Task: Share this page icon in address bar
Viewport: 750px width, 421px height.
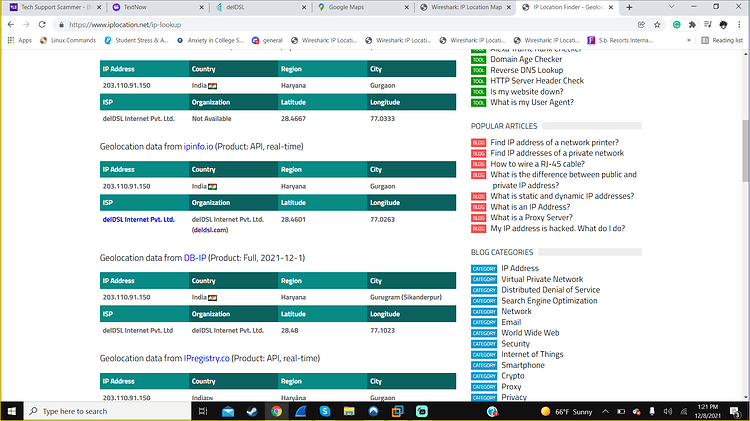Action: point(641,24)
